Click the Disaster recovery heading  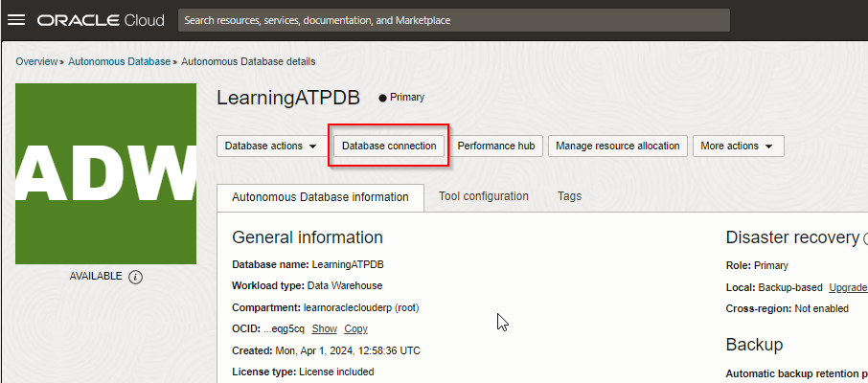(792, 237)
